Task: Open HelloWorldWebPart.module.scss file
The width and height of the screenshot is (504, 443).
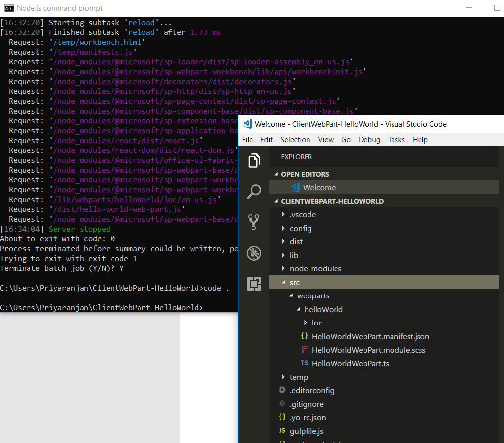Action: pos(368,350)
